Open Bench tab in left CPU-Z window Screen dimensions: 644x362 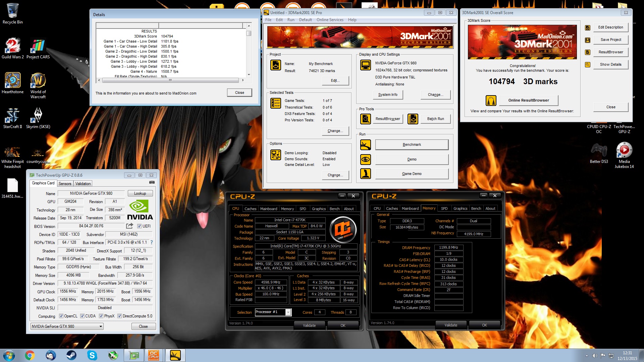pos(334,209)
